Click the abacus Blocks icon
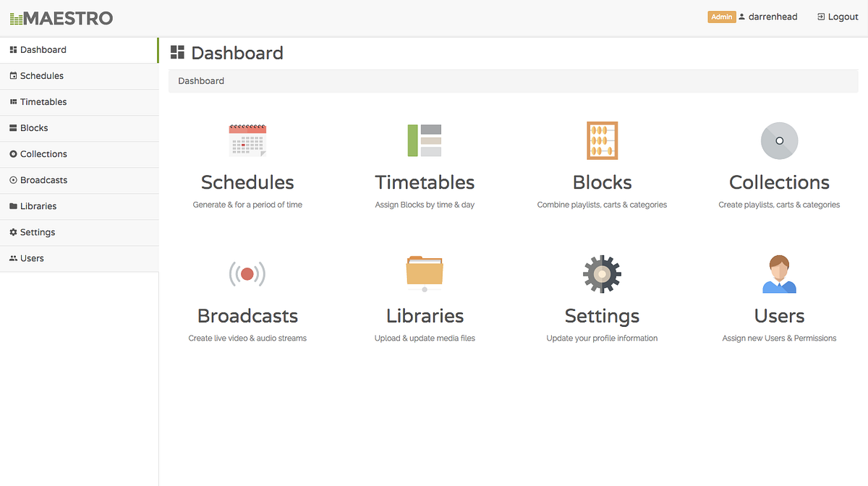 click(602, 140)
